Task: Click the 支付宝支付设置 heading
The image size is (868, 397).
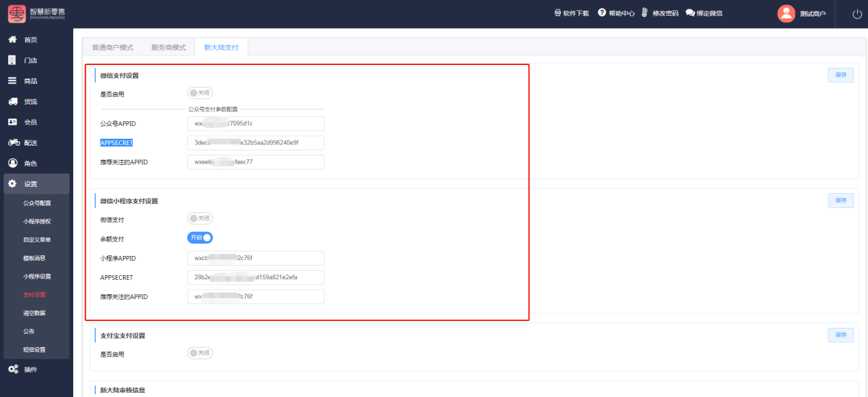Action: 122,335
